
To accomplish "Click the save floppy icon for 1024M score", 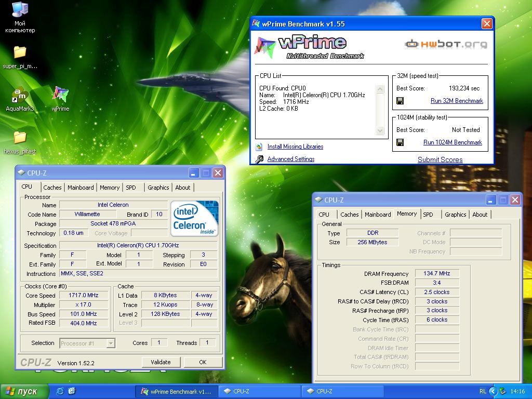I will pos(400,142).
